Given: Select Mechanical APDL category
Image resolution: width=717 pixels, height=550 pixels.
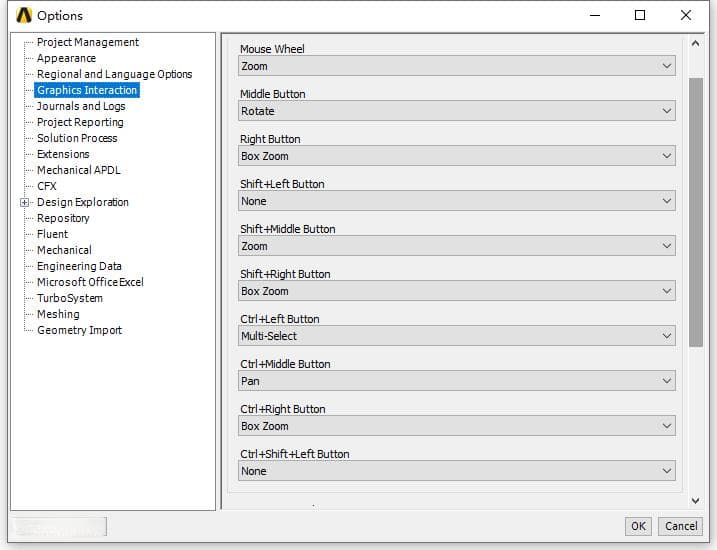Looking at the screenshot, I should click(x=79, y=170).
